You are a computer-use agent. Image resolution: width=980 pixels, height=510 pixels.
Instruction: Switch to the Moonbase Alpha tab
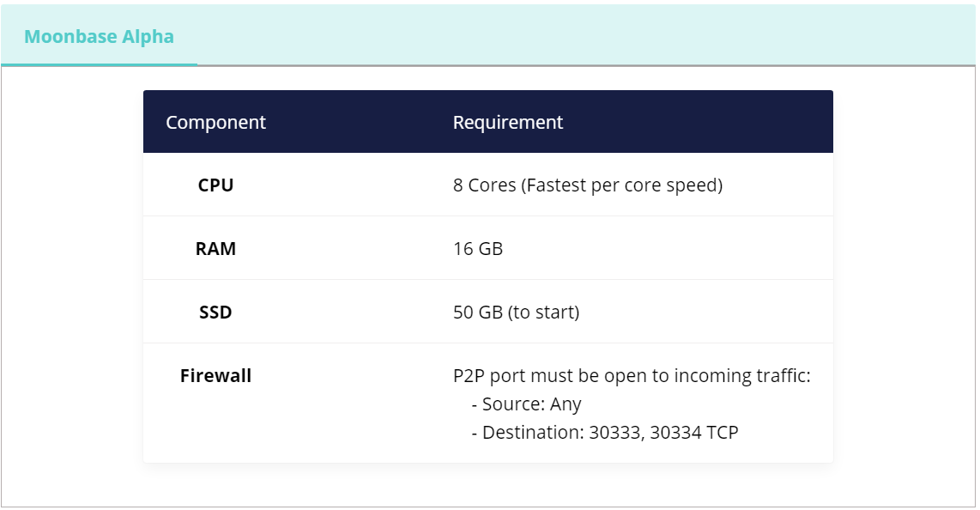[x=99, y=37]
